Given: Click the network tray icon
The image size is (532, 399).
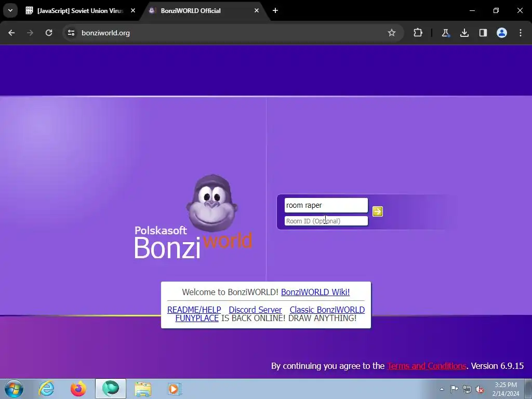Looking at the screenshot, I should click(x=467, y=389).
